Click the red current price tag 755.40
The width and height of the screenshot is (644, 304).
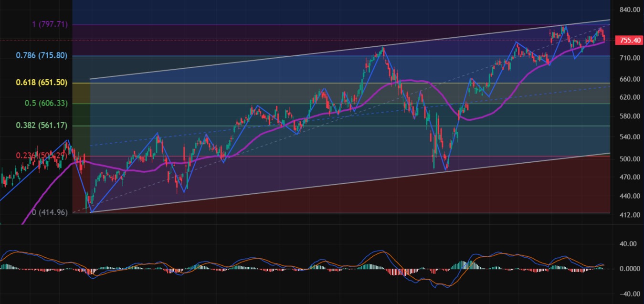click(x=628, y=41)
